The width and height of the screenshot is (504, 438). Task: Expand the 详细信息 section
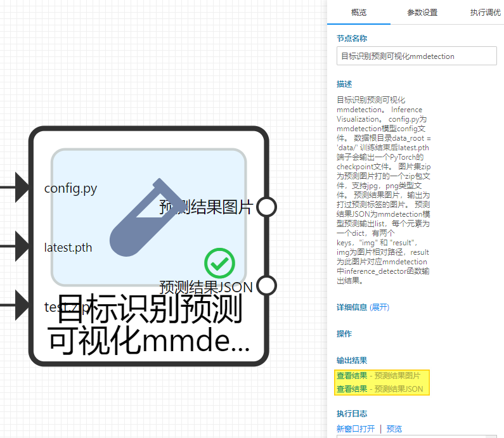coord(379,307)
